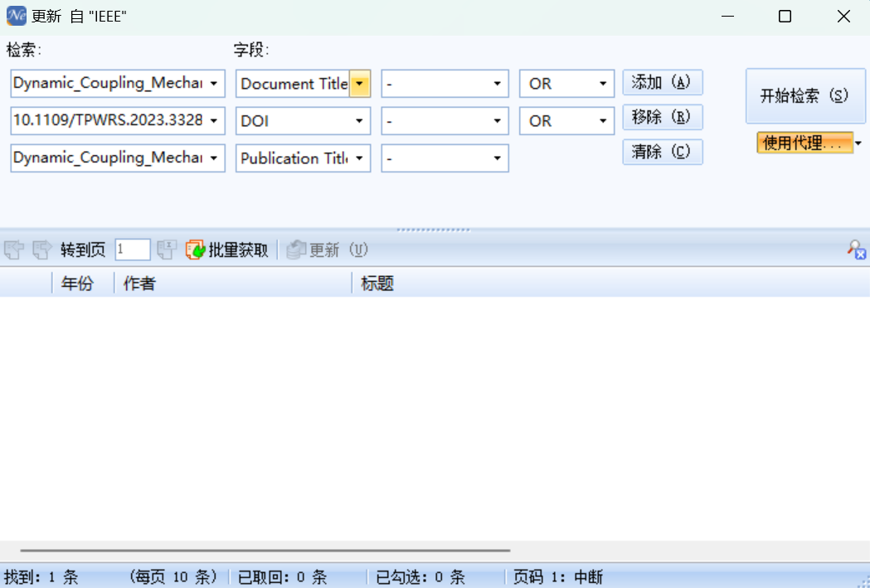Viewport: 870px width, 588px height.
Task: Open the Document Title field dropdown arrow
Action: click(360, 84)
